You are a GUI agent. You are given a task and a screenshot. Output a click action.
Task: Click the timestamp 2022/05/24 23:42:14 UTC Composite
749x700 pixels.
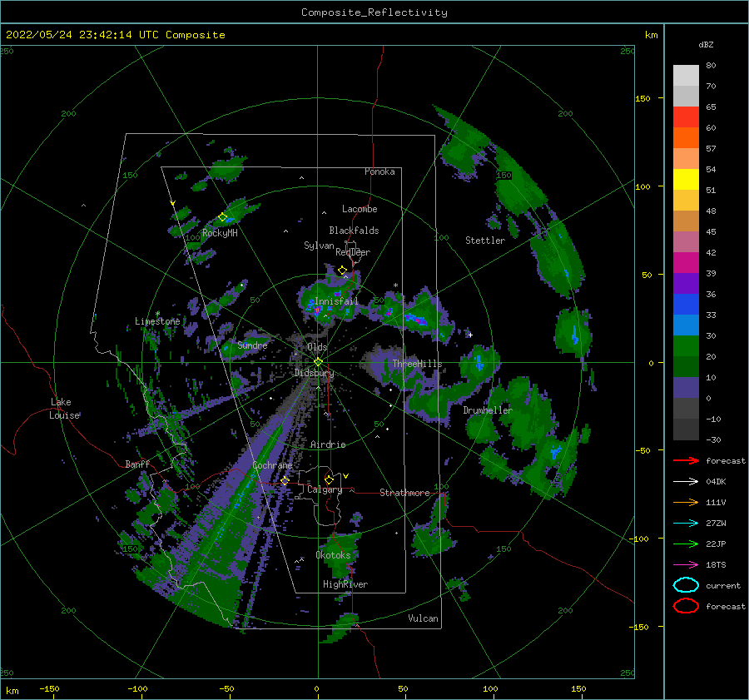pos(115,35)
